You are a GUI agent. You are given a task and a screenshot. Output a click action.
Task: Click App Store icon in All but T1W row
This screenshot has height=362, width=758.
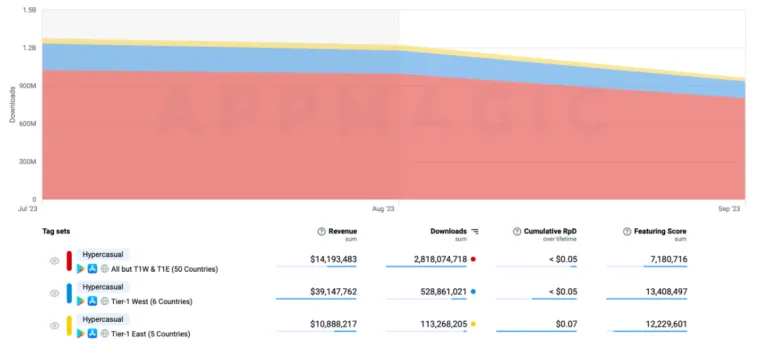[x=92, y=269]
